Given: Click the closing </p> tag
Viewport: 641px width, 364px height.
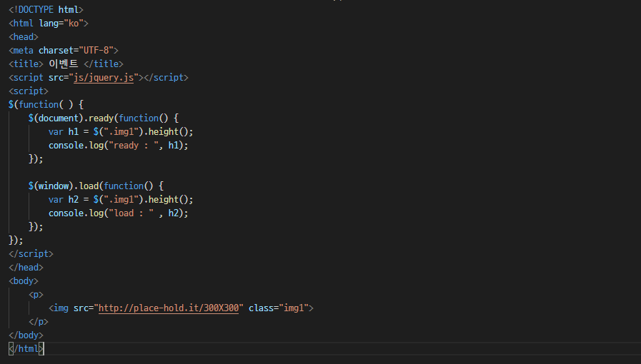Looking at the screenshot, I should (39, 322).
